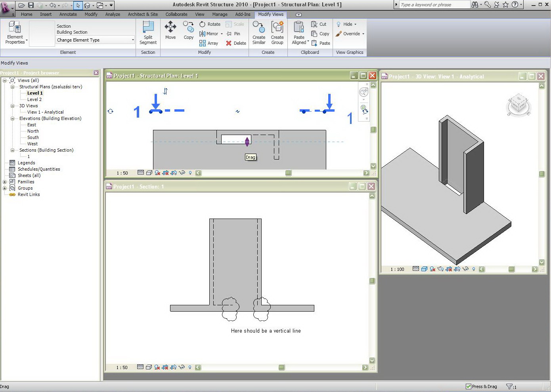Click the Switch Windows icon in quick access toolbar

(100, 5)
